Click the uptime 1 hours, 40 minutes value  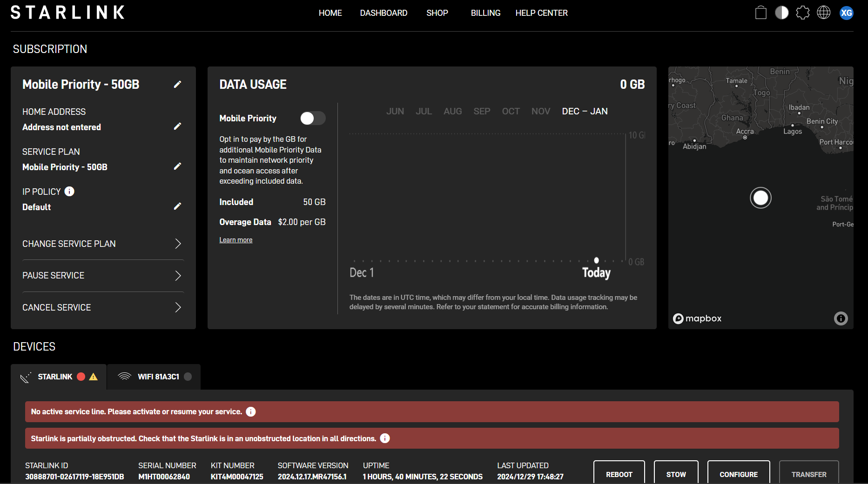point(423,477)
